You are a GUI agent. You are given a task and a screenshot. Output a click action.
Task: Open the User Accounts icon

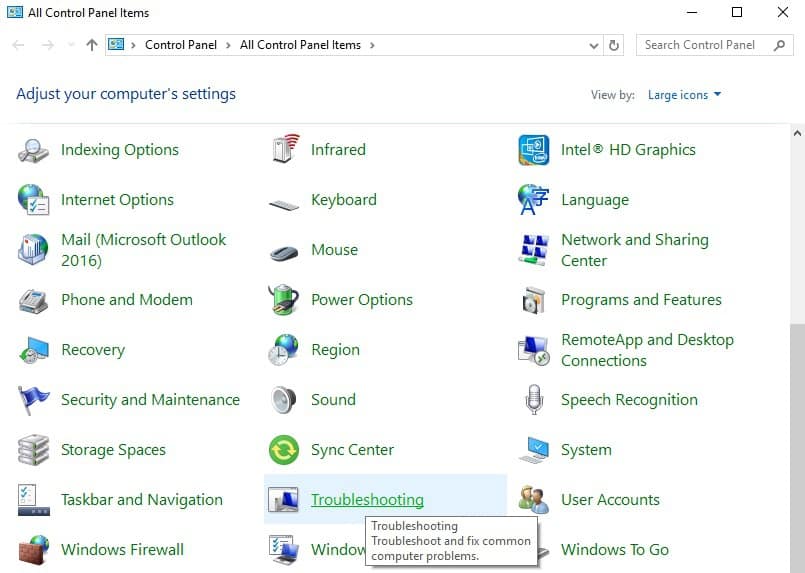coord(534,500)
